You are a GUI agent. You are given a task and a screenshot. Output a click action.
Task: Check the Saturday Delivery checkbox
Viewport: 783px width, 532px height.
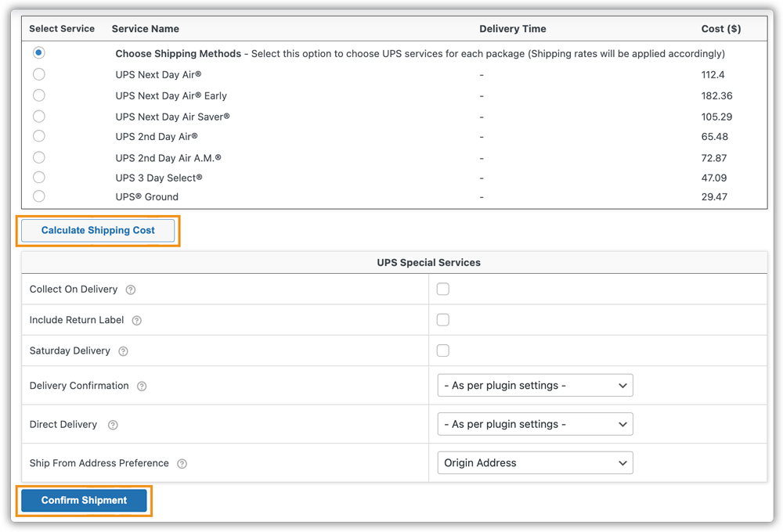point(443,350)
